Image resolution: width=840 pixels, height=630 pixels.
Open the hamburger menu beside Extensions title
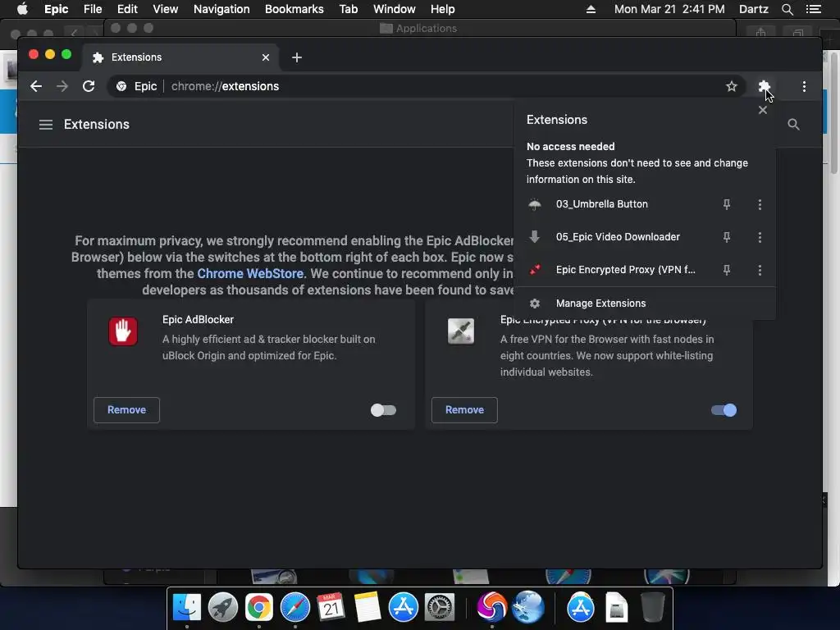tap(46, 125)
